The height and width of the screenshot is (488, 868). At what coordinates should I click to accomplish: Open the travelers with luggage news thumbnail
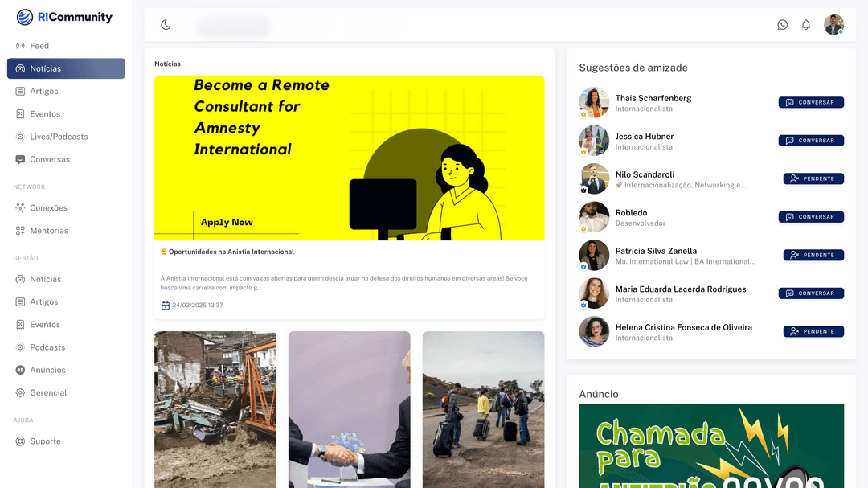tap(483, 410)
